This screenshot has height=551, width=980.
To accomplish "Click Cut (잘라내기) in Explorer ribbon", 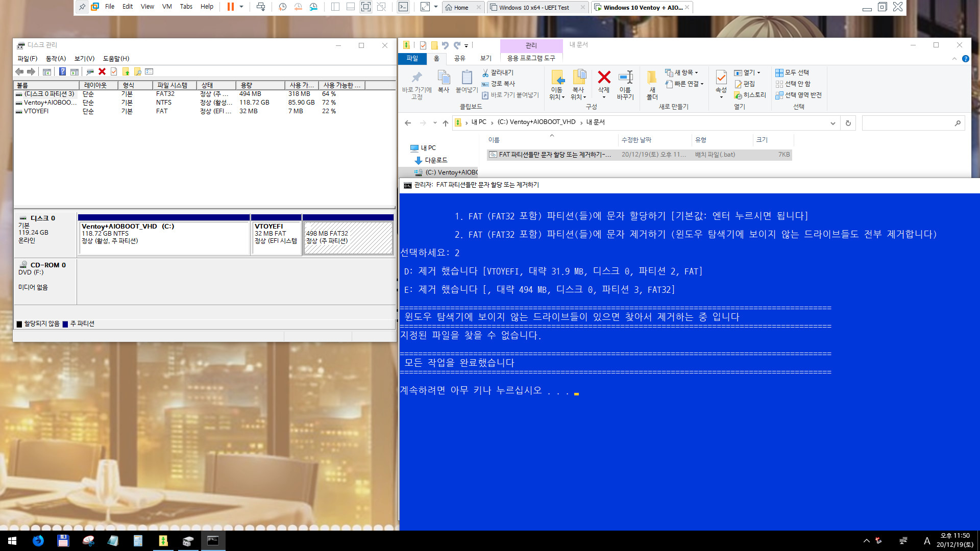I will pos(498,72).
